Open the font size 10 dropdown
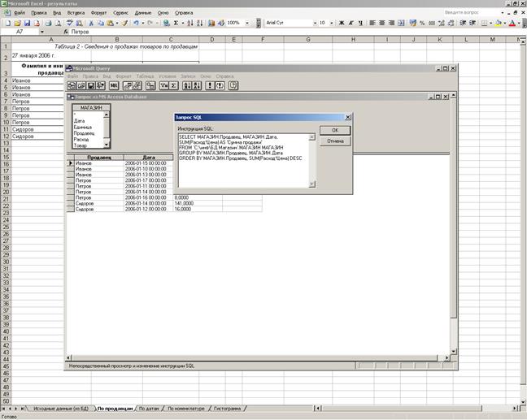527x420 pixels. 331,23
